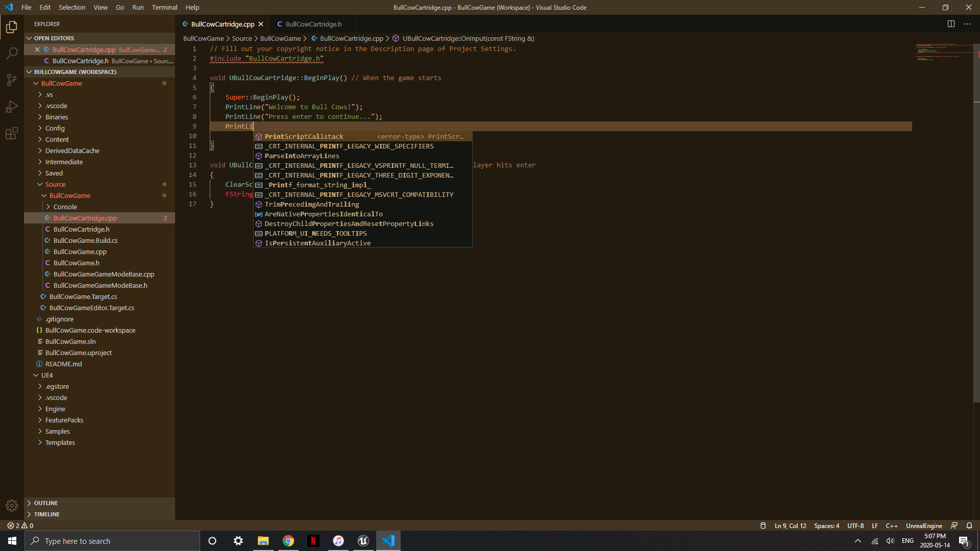Open the Search panel in the Activity Bar
980x551 pixels.
pyautogui.click(x=11, y=54)
